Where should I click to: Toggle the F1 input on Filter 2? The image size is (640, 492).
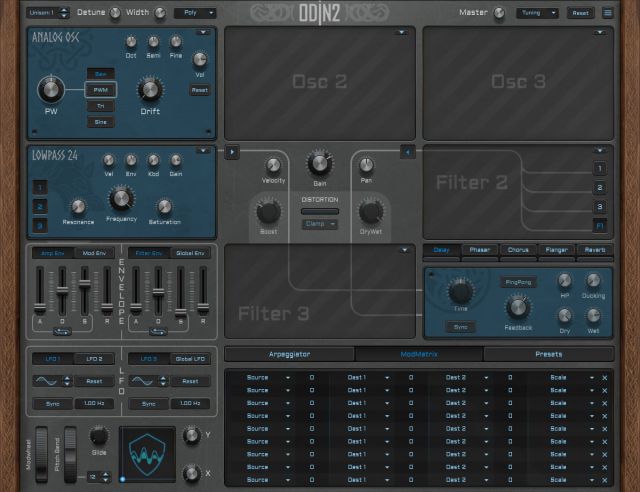600,225
